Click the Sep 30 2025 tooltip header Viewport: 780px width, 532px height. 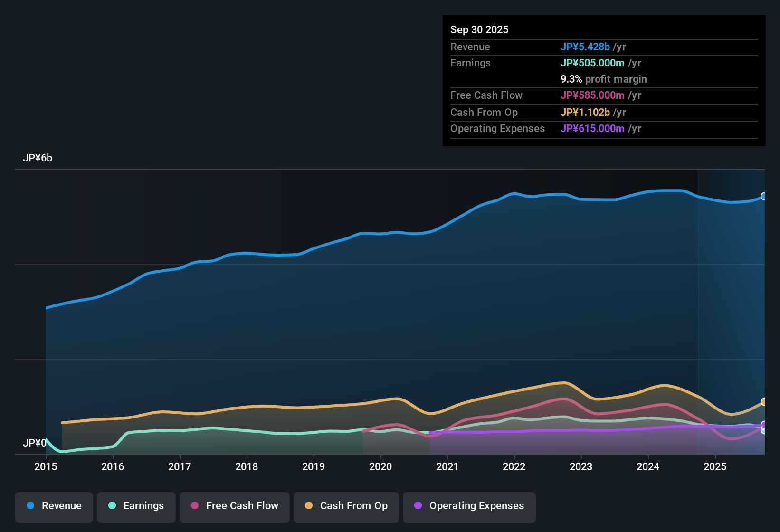point(479,29)
